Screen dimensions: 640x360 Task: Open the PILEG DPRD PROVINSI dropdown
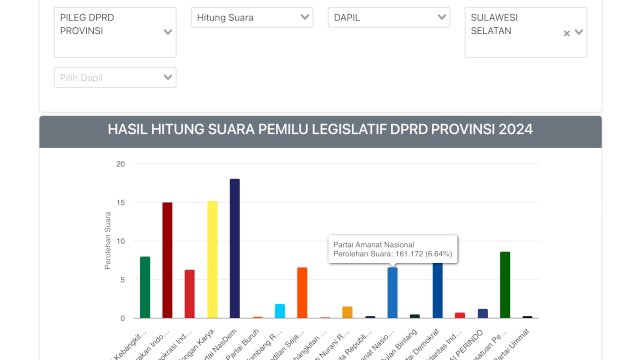point(115,32)
